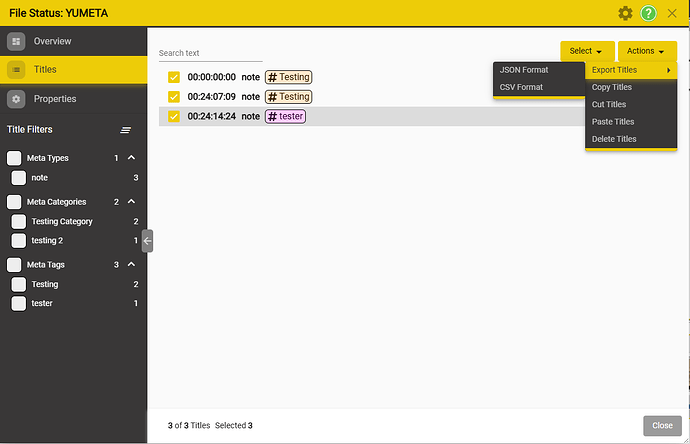
Task: Collapse sidebar with the left arrow handle
Action: tap(147, 240)
